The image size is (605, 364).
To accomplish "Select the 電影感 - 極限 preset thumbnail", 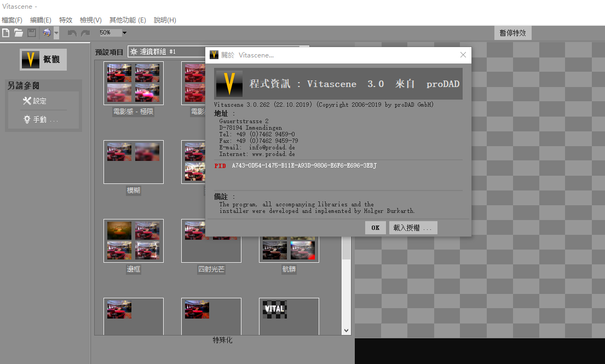I will 134,83.
